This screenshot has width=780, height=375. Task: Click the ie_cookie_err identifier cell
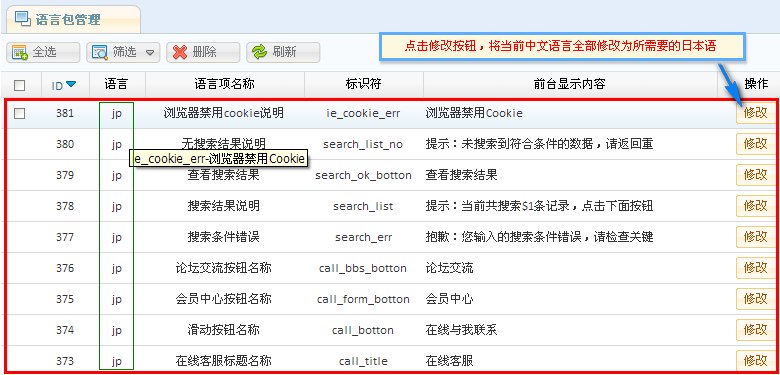363,113
